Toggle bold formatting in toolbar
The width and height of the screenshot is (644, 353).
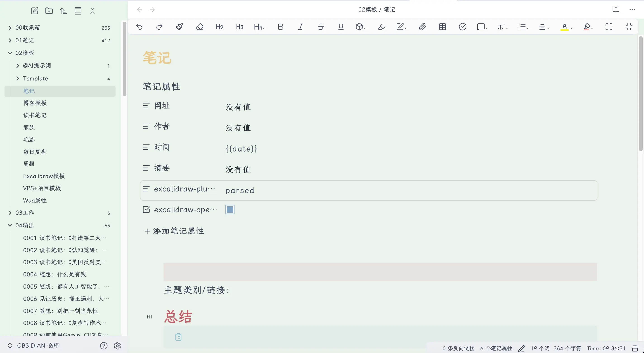click(x=280, y=27)
